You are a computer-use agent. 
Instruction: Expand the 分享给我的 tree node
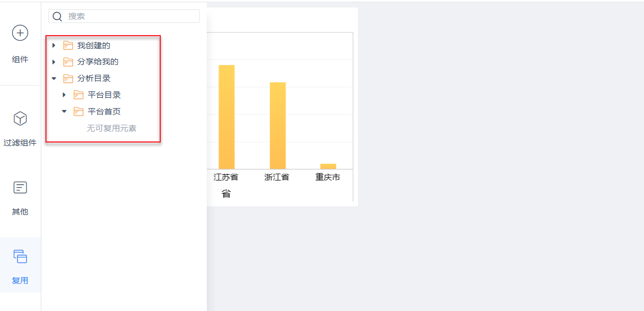(x=54, y=62)
